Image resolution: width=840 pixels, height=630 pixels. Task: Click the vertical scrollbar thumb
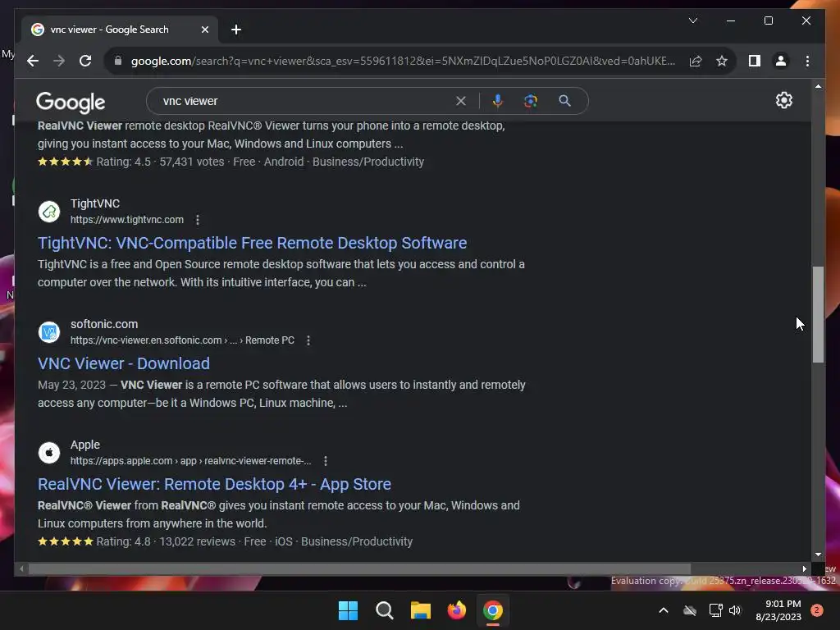[818, 314]
